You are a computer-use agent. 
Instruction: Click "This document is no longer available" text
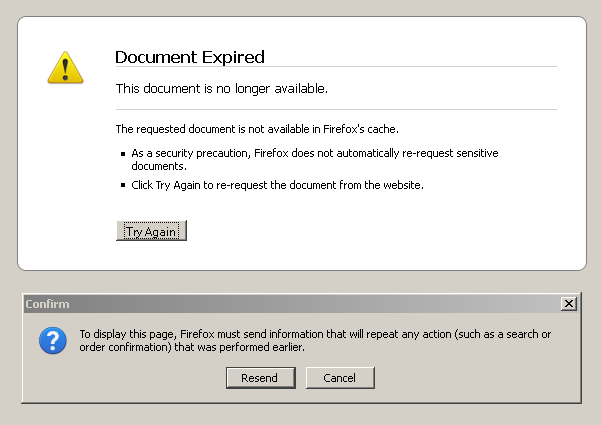pos(222,89)
